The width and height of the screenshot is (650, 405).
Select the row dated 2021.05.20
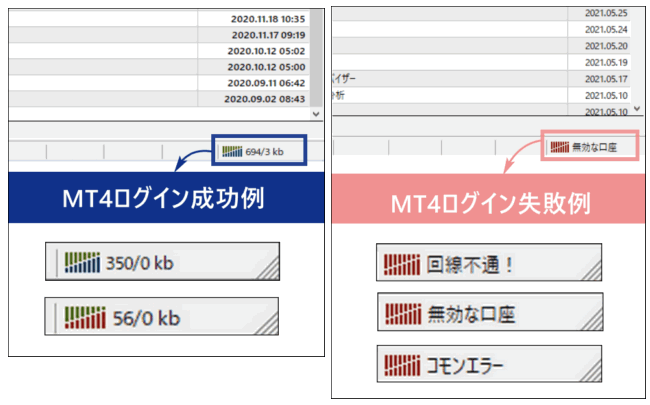(x=482, y=46)
